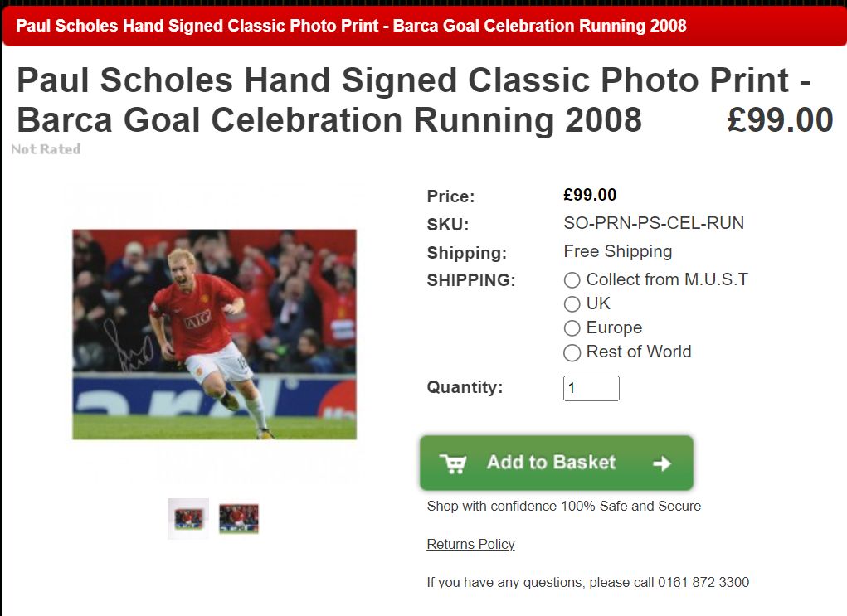847x616 pixels.
Task: Click the £99.00 price in heading
Action: 780,120
